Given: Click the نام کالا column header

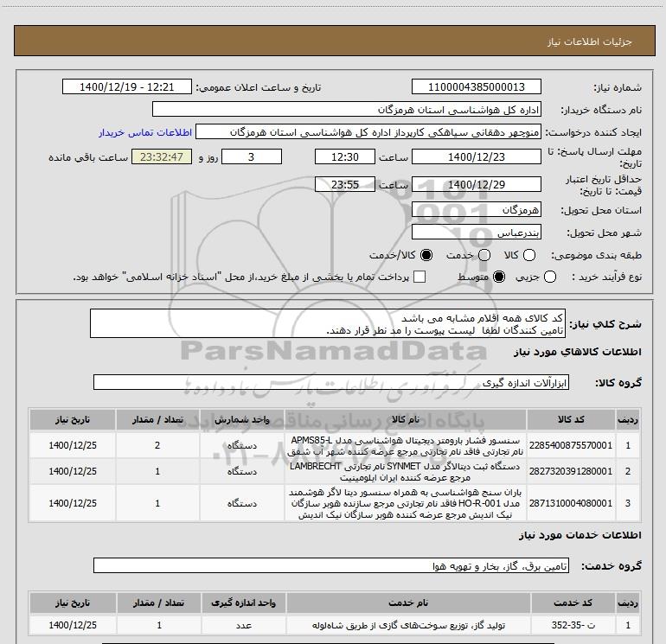Looking at the screenshot, I should click(405, 419).
